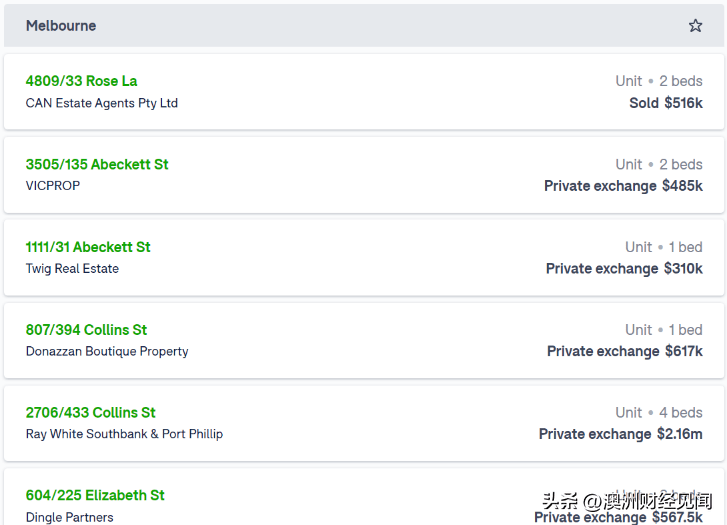This screenshot has width=727, height=525.
Task: Open the 2706/433 Collins St listing
Action: [90, 412]
